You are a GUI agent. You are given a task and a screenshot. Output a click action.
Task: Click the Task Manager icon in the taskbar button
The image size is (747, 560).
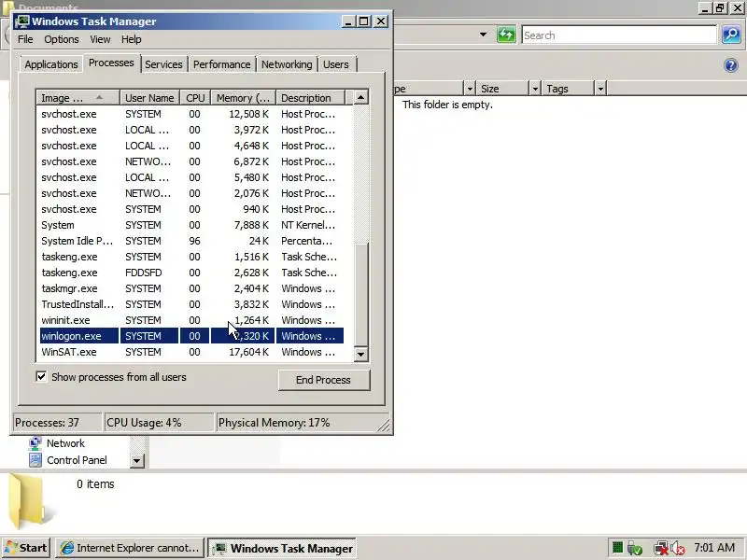(219, 549)
